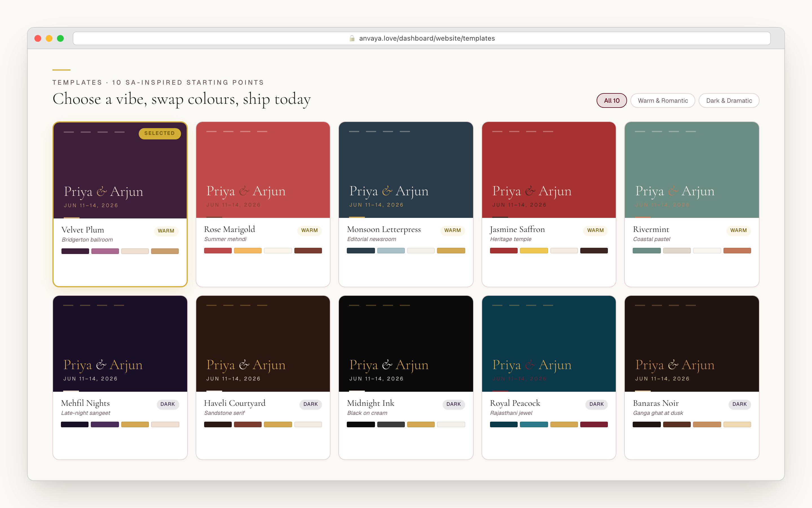Click the DARK tag on Royal Peacock
The height and width of the screenshot is (508, 812).
pyautogui.click(x=597, y=404)
